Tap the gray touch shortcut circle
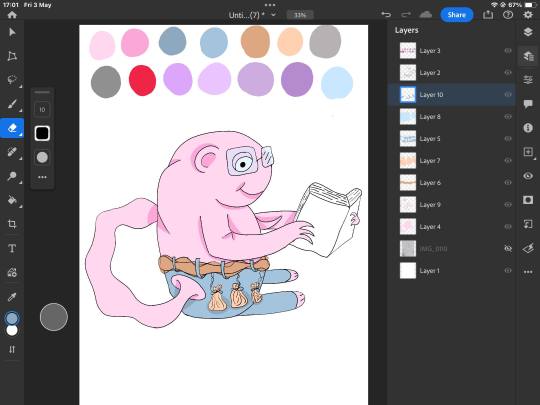The height and width of the screenshot is (405, 540). pyautogui.click(x=54, y=317)
